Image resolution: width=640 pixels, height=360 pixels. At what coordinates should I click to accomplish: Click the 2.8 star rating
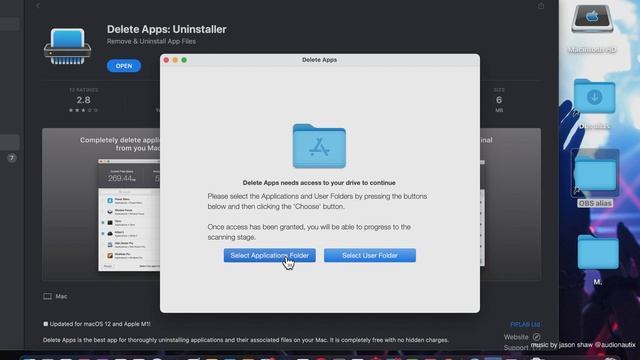pyautogui.click(x=83, y=100)
